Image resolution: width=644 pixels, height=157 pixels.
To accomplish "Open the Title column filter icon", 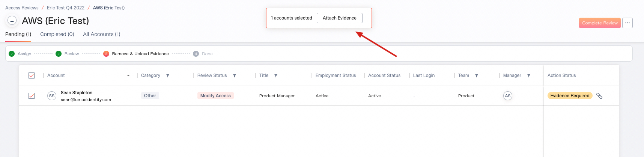I will pos(276,75).
